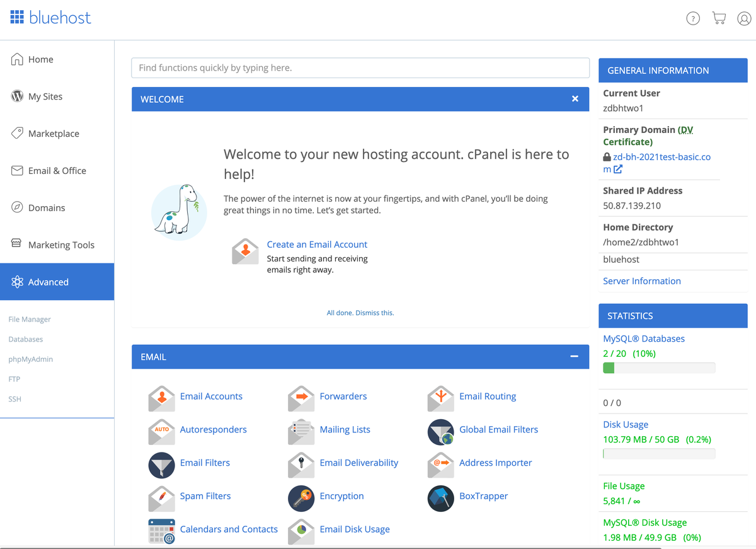Open the Email Disk Usage link
Screen dimensions: 756x549
tap(355, 530)
